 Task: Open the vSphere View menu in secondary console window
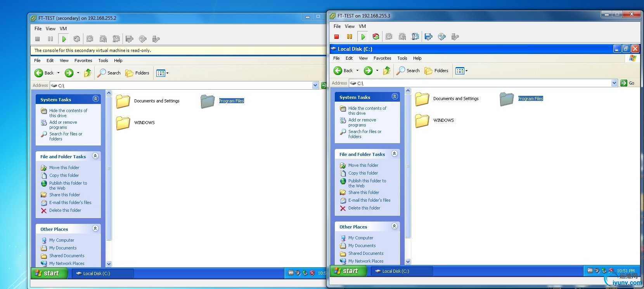pos(51,29)
